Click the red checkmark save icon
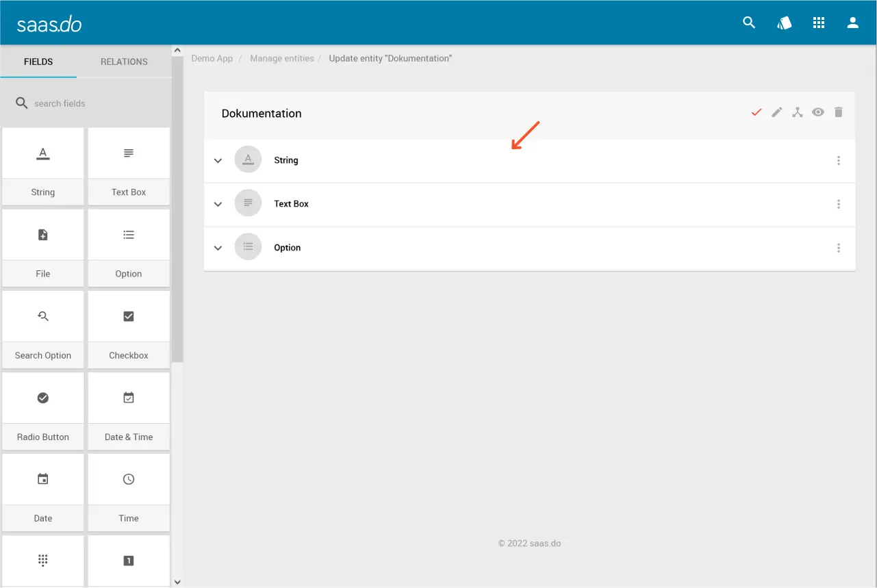Screen dimensions: 877x588 [x=757, y=112]
